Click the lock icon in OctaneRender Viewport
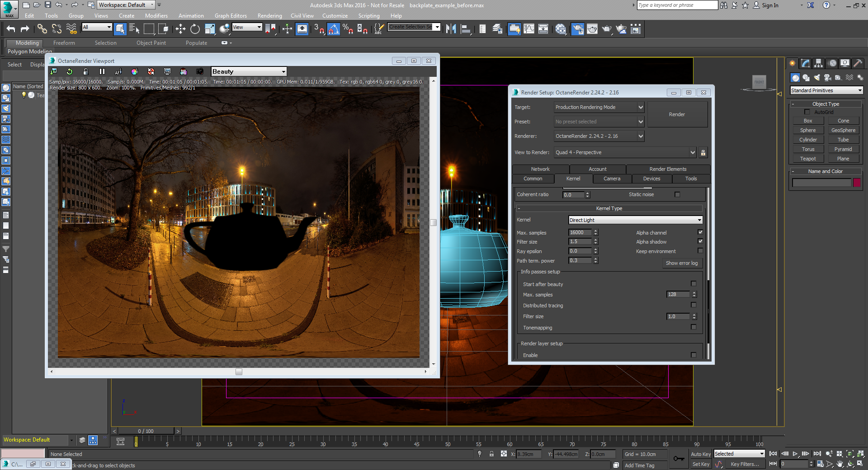Image resolution: width=868 pixels, height=470 pixels. 86,71
